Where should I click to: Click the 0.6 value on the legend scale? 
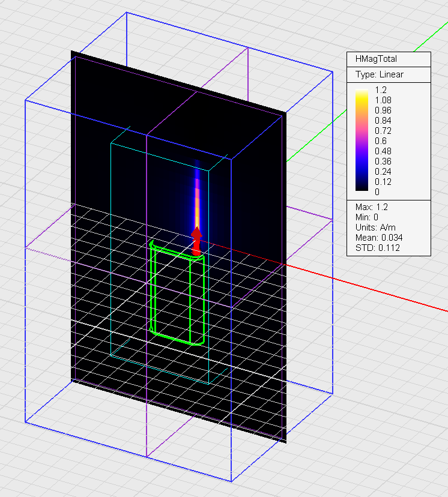[x=381, y=141]
